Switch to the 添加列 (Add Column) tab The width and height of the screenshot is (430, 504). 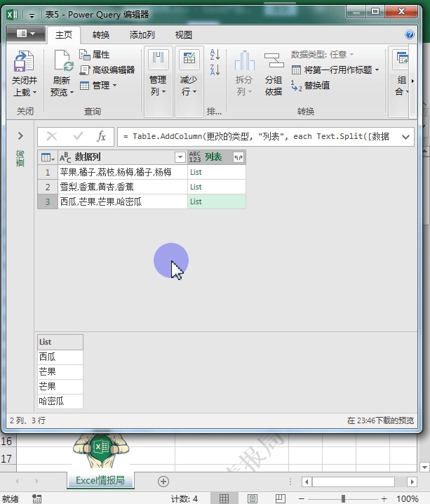coord(142,35)
